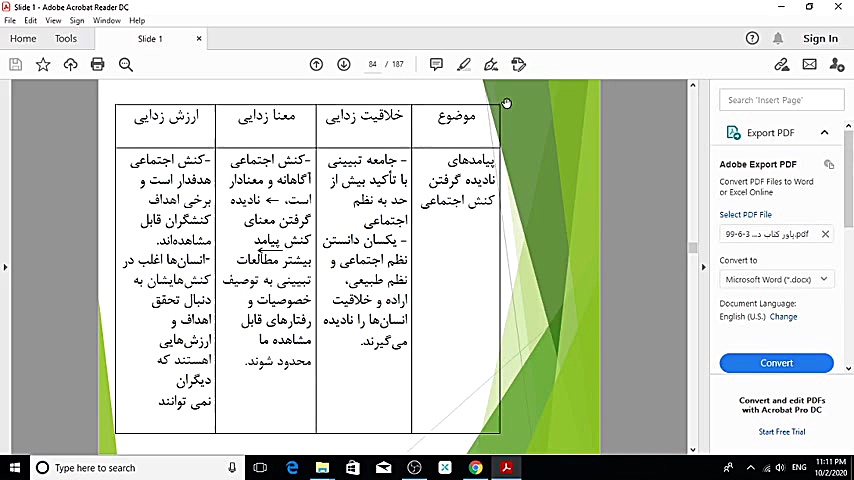Click Acrobat Reader taskbar icon
The height and width of the screenshot is (480, 854).
[x=507, y=467]
